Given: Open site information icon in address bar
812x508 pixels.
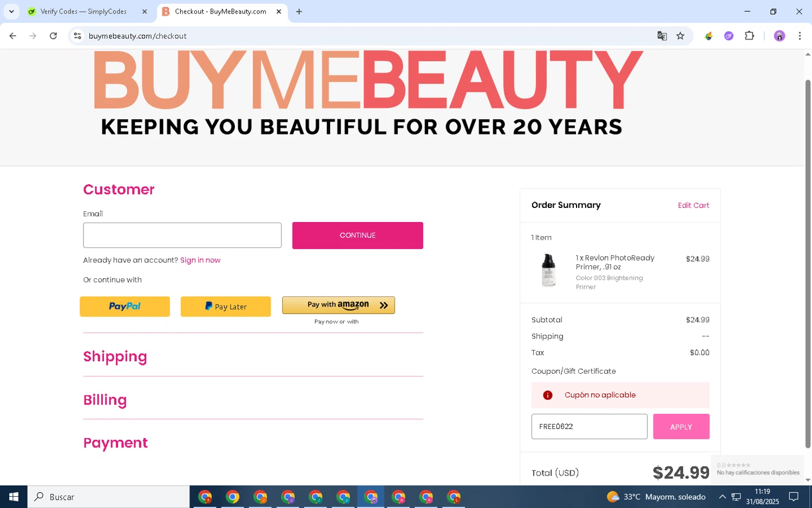Looking at the screenshot, I should point(77,36).
